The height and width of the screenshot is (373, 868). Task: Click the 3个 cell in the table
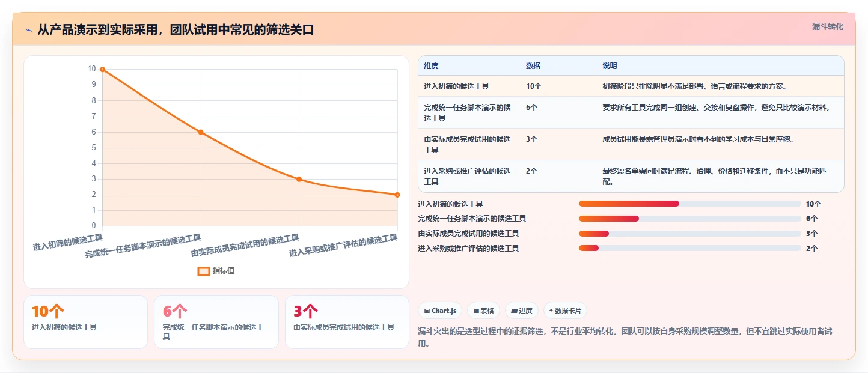(x=532, y=139)
